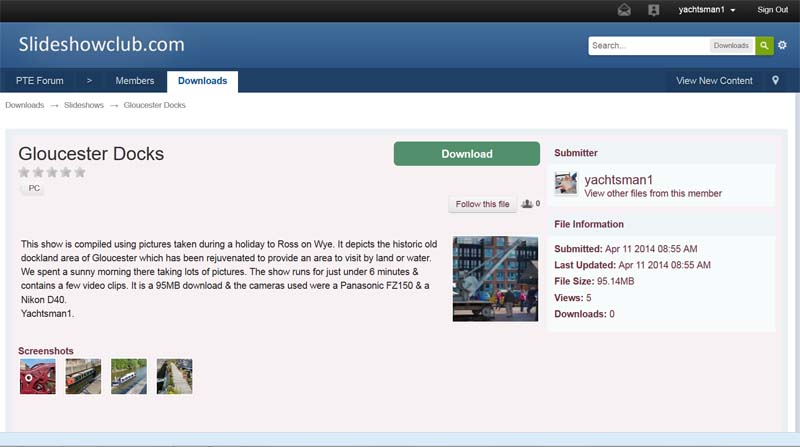
Task: Open first screenshot with red machinery
Action: point(38,377)
